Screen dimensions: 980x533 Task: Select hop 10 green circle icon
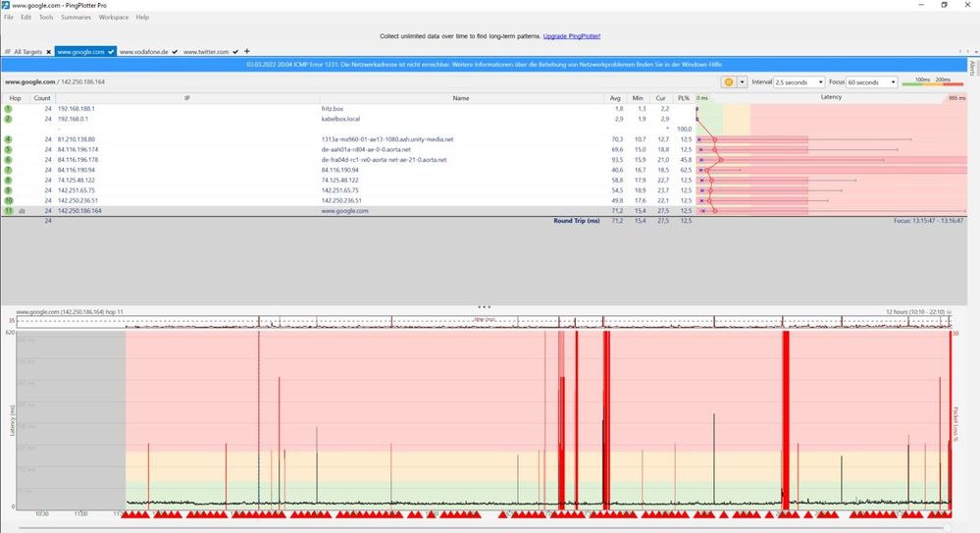[8, 201]
